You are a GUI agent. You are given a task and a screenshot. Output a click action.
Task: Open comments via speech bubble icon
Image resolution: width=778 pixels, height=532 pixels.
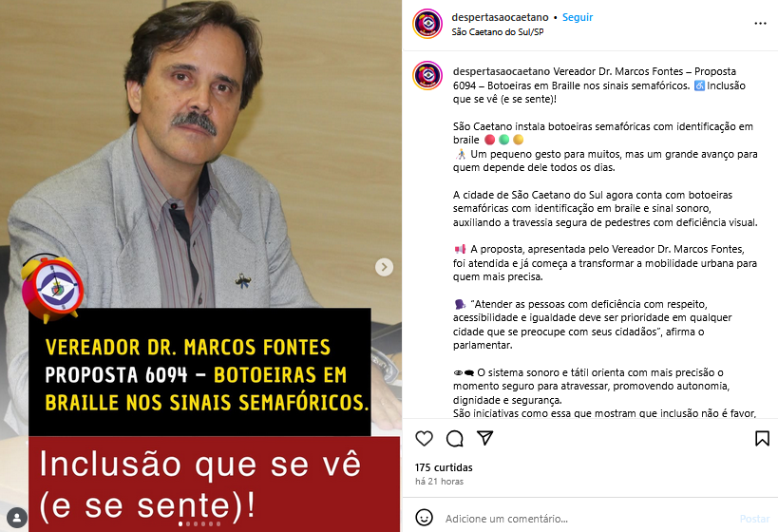click(x=454, y=438)
